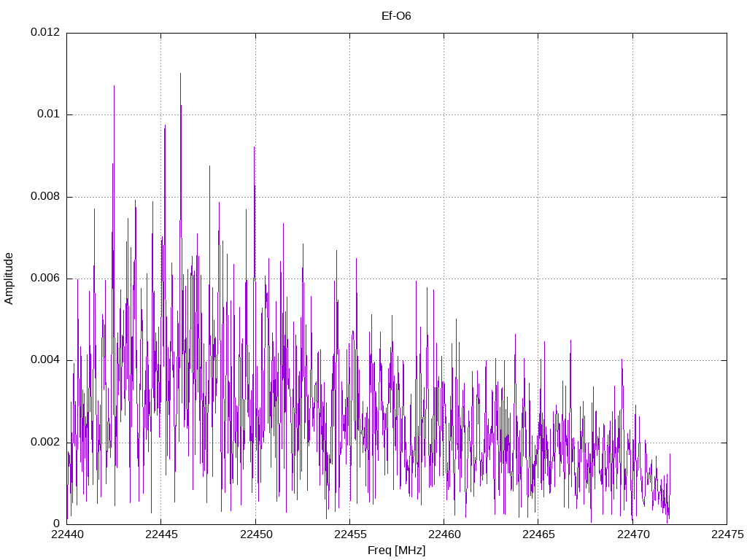Click x-axis tick label 22440

point(67,534)
